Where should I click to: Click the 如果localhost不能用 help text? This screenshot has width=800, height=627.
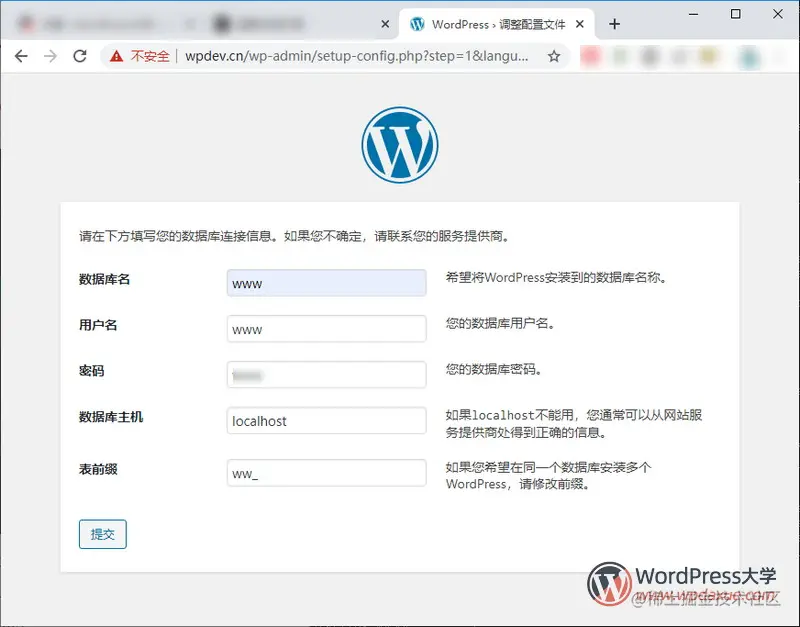[574, 423]
